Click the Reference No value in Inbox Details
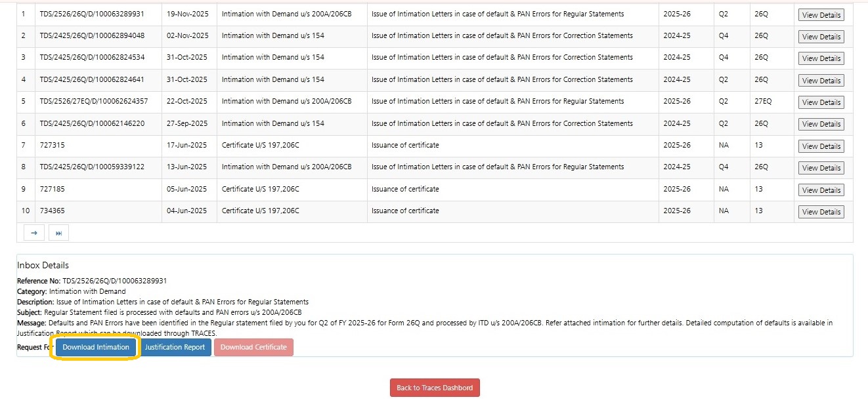This screenshot has height=408, width=868. tap(114, 281)
